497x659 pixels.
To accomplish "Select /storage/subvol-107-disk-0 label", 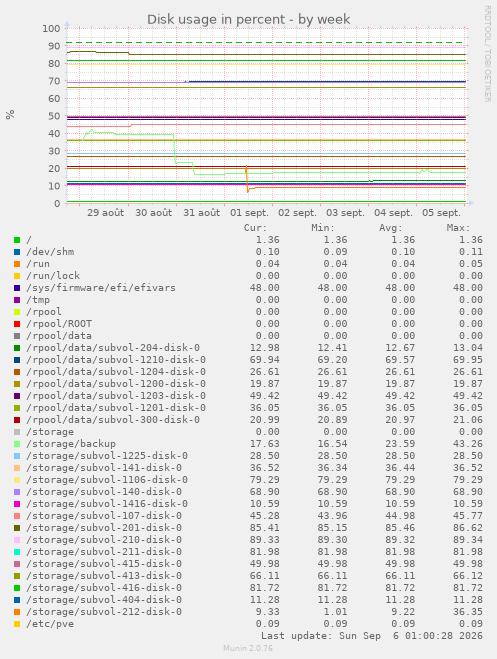I will 104,516.
